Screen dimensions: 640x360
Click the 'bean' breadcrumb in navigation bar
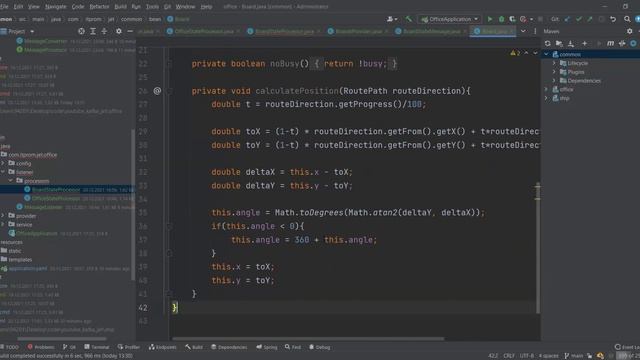(x=155, y=19)
